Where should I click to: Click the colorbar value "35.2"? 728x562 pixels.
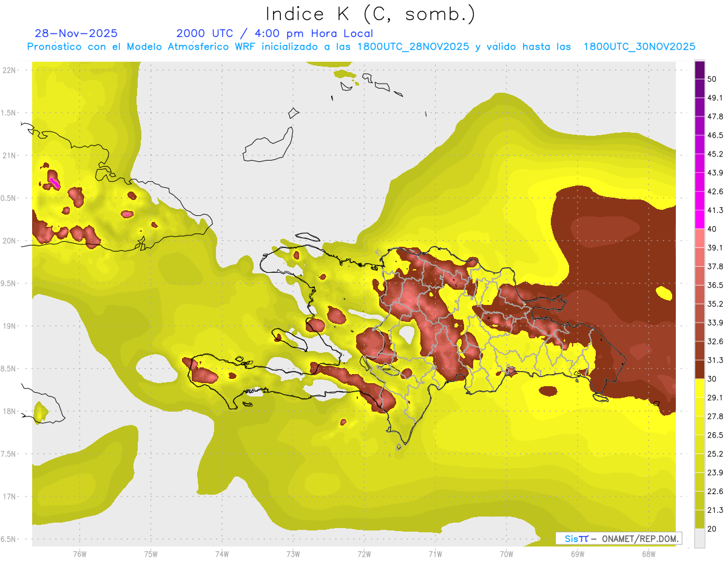coord(715,304)
